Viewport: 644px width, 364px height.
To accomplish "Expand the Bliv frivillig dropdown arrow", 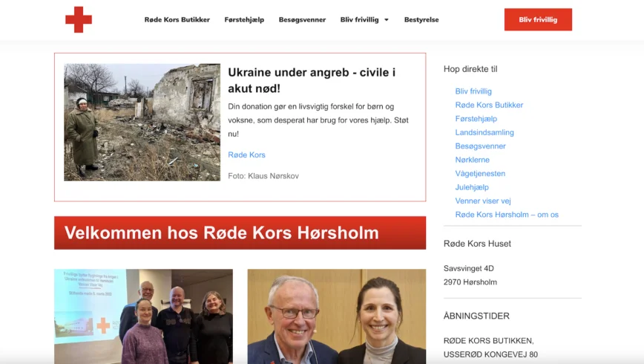I will [x=386, y=20].
